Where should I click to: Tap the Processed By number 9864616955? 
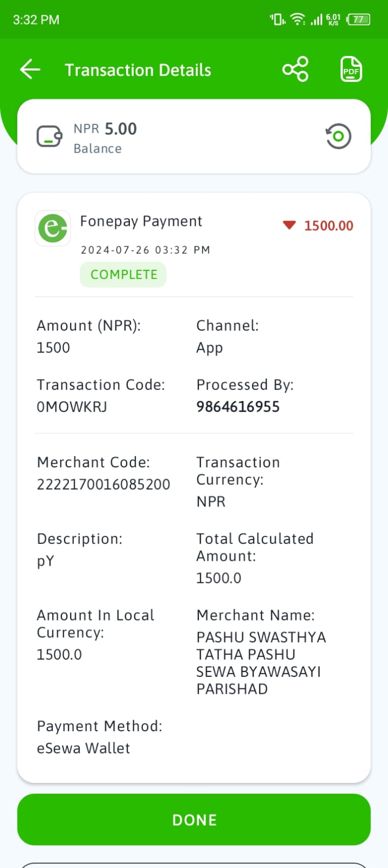pyautogui.click(x=238, y=407)
